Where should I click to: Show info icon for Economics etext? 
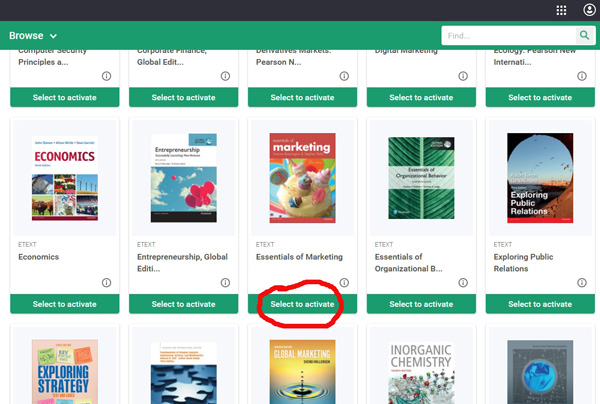pyautogui.click(x=106, y=283)
